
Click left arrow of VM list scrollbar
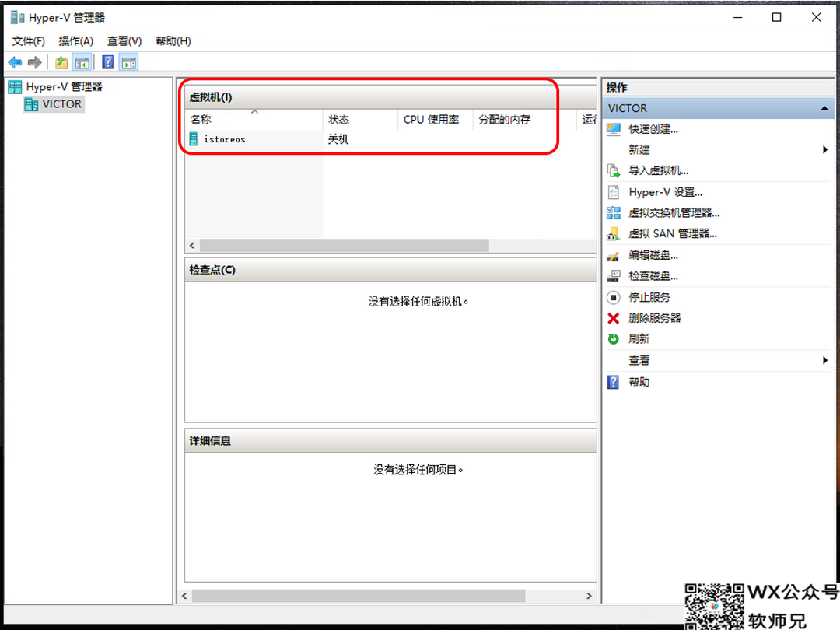192,245
